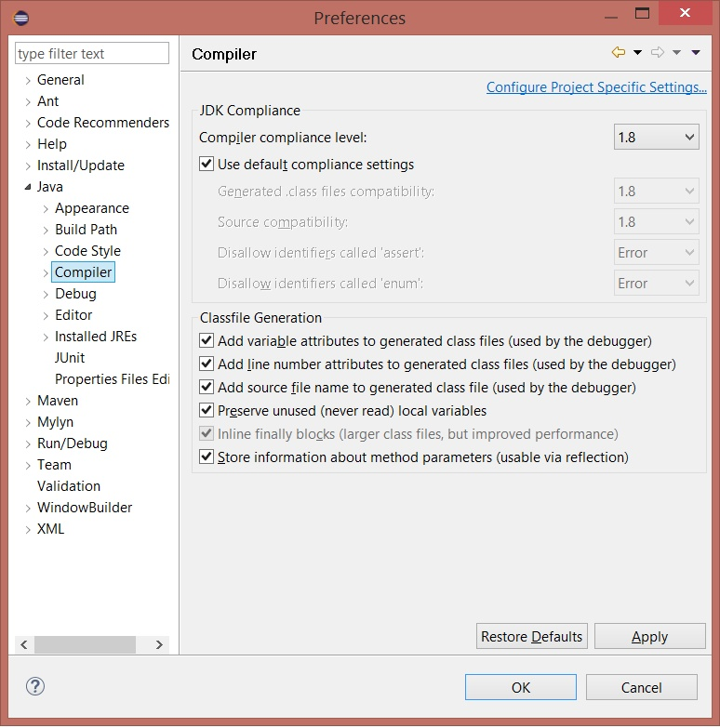Expand the Install/Update node
The width and height of the screenshot is (720, 728).
(x=28, y=165)
